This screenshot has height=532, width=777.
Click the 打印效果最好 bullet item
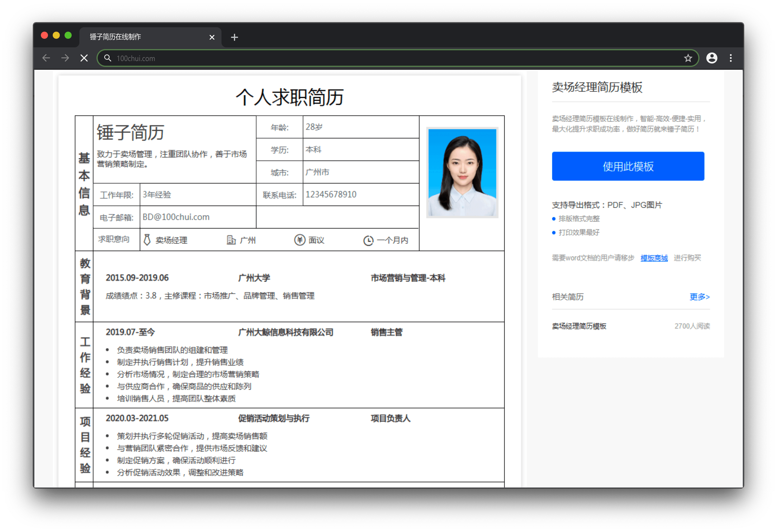click(x=579, y=232)
